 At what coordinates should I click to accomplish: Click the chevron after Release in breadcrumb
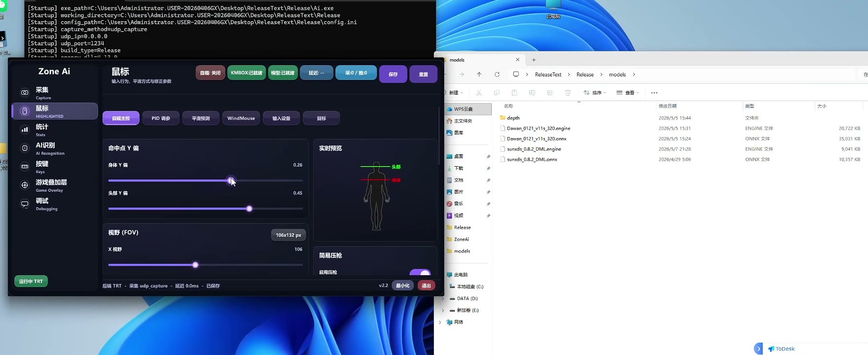click(601, 74)
